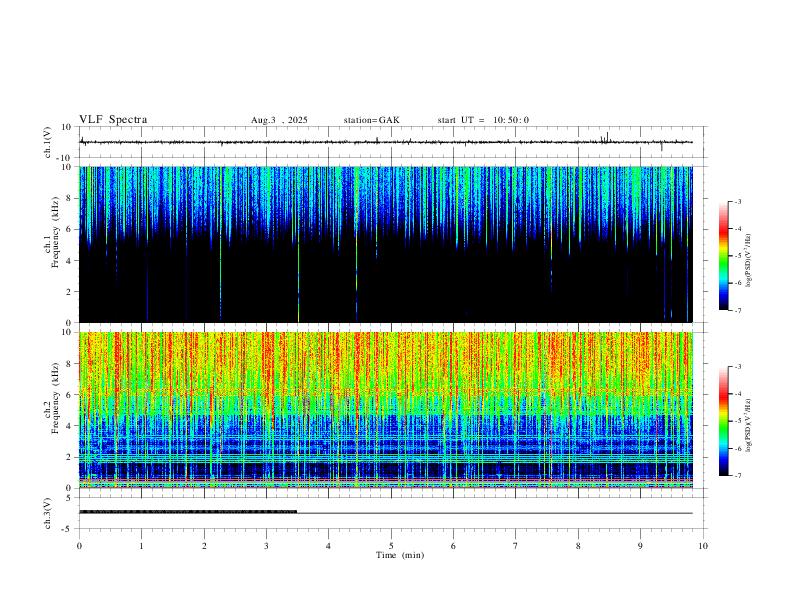Viewport: 792px width, 612px height.
Task: Click time-axis tick label "9"
Action: pos(640,546)
